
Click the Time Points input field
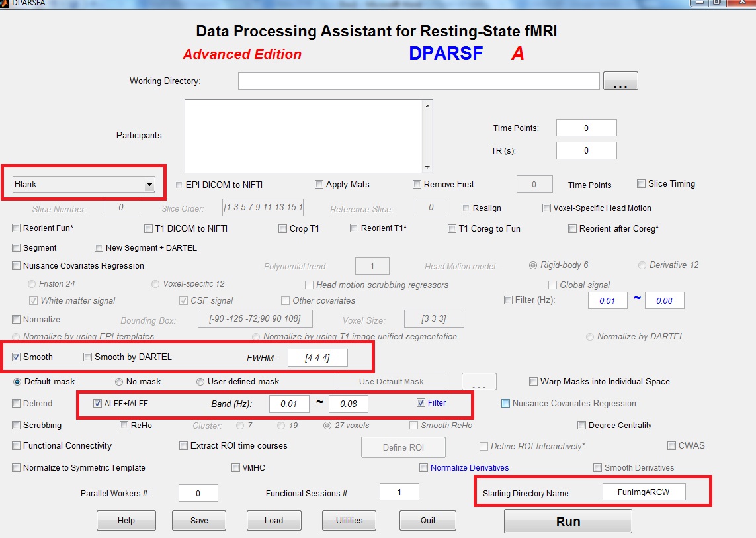(x=586, y=128)
